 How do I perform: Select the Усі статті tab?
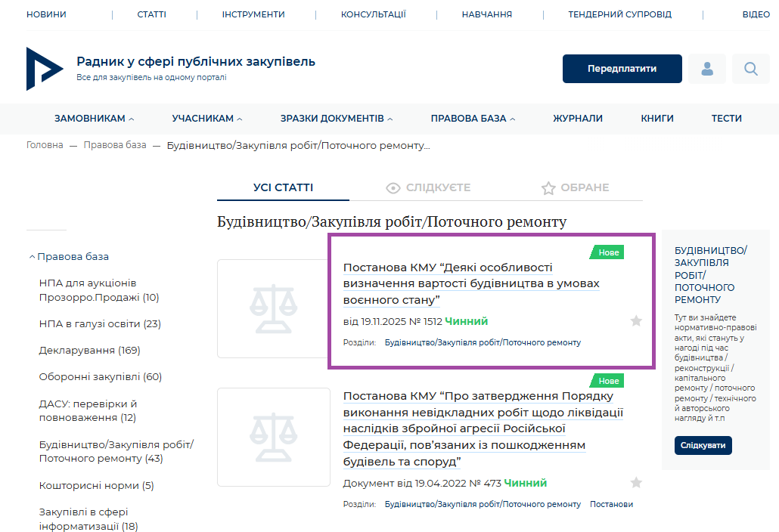[x=283, y=188]
